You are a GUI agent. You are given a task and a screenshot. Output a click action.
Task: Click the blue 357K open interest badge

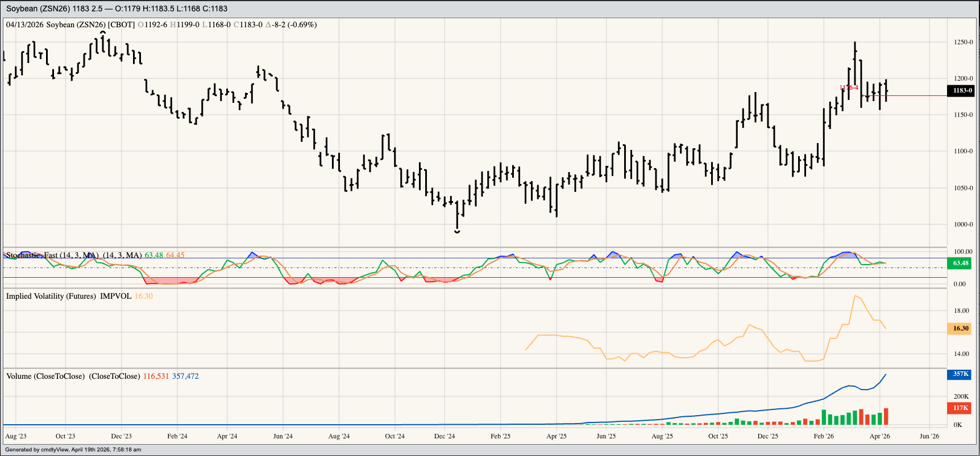[961, 374]
